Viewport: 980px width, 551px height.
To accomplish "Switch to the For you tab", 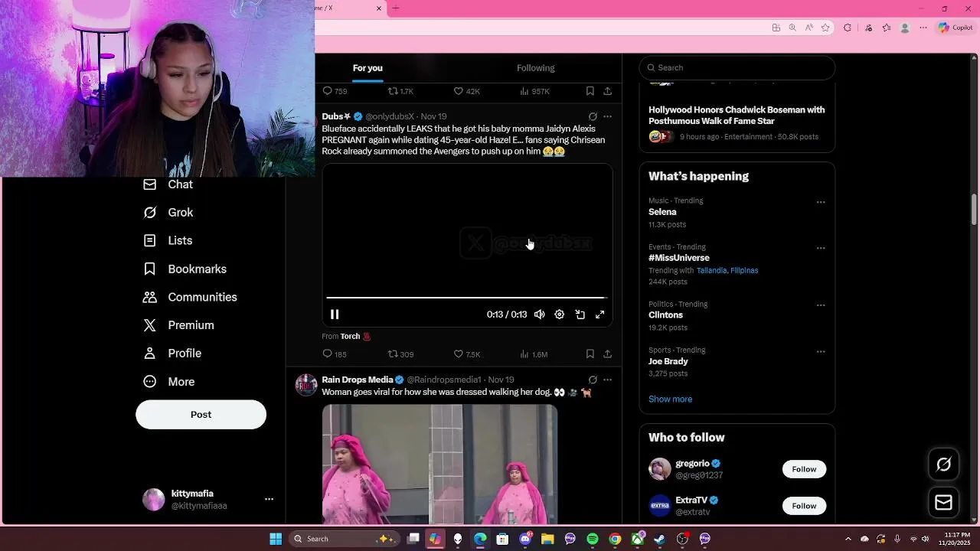I will (367, 68).
